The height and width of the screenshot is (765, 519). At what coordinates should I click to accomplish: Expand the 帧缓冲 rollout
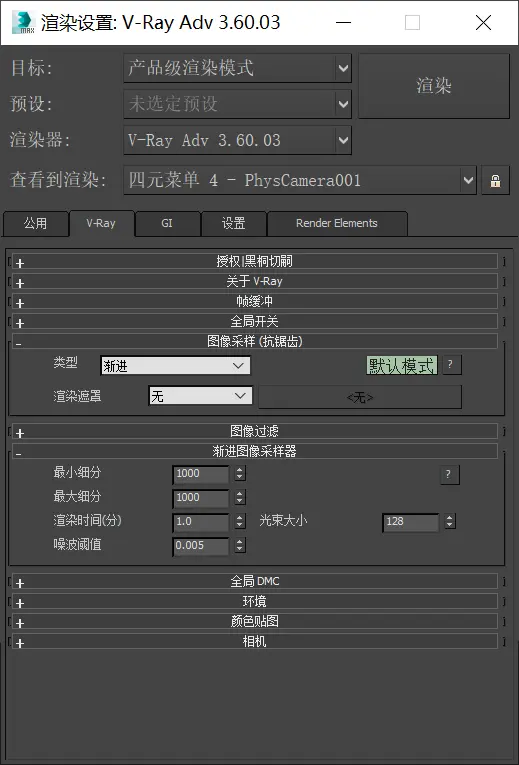[255, 302]
